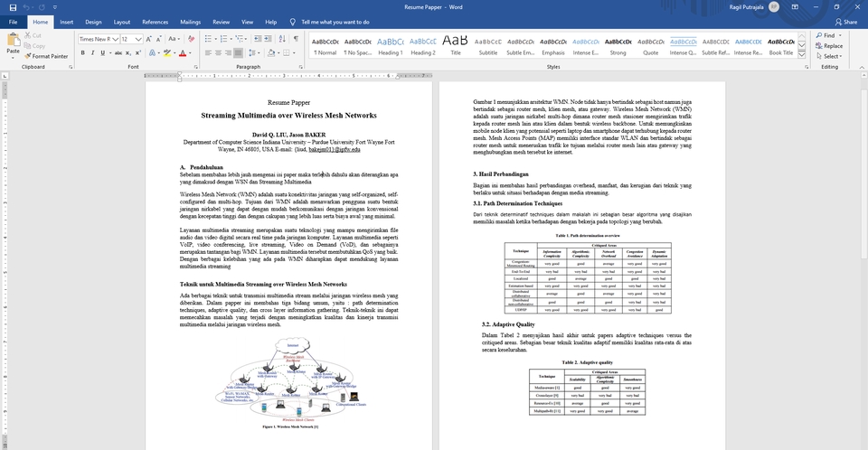868x450 pixels.
Task: Click the Find magnifier icon
Action: (819, 35)
